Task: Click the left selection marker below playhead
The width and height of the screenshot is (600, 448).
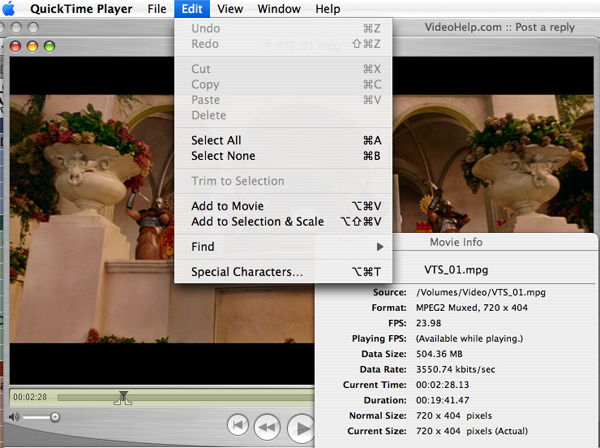Action: 118,401
